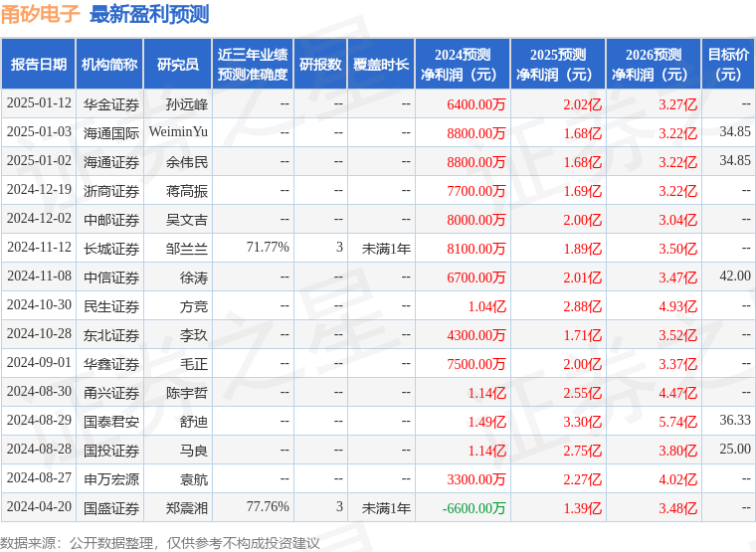Select the 国投证券 institution cell
This screenshot has width=756, height=552.
[x=111, y=451]
